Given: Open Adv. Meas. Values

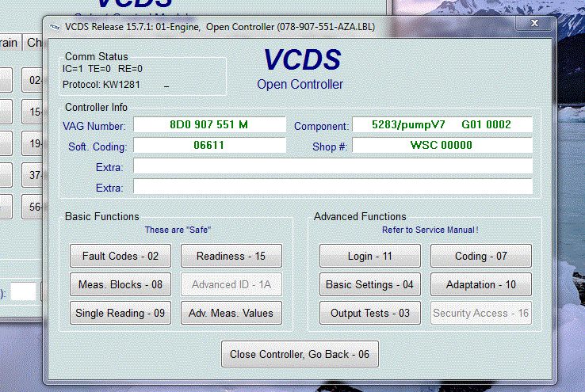Looking at the screenshot, I should 231,313.
